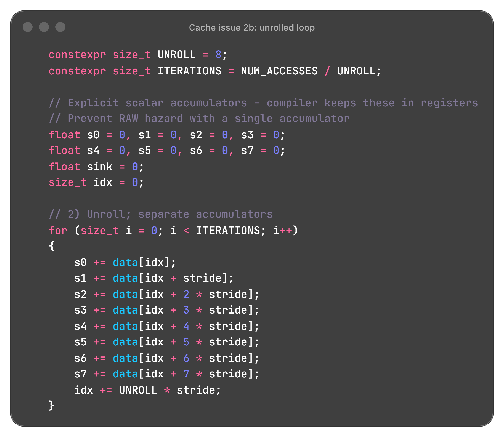
Task: Click the 'float sink = 0;' line
Action: click(96, 167)
